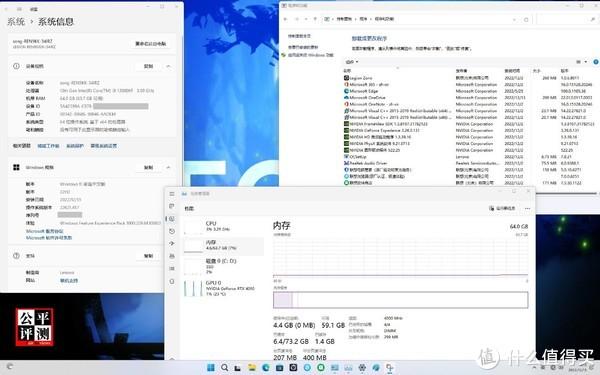
Task: Open taskbar Search magnifier
Action: [225, 368]
